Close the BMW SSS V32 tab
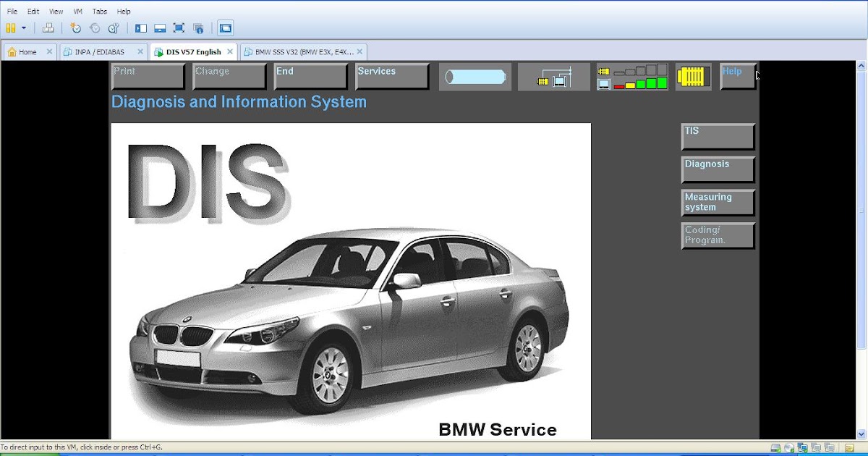868x456 pixels. 359,52
